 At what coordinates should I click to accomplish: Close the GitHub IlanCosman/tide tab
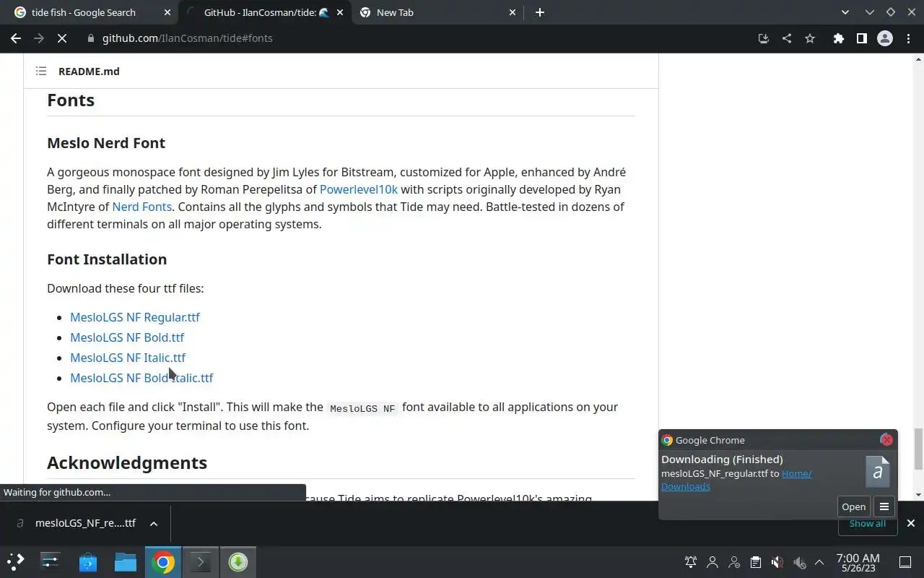pos(340,12)
